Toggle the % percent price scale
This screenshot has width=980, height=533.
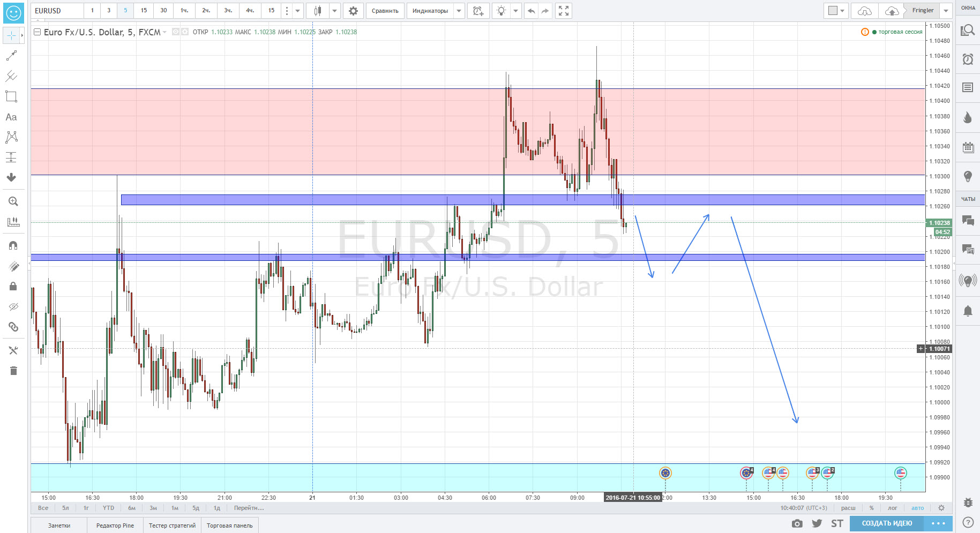872,508
